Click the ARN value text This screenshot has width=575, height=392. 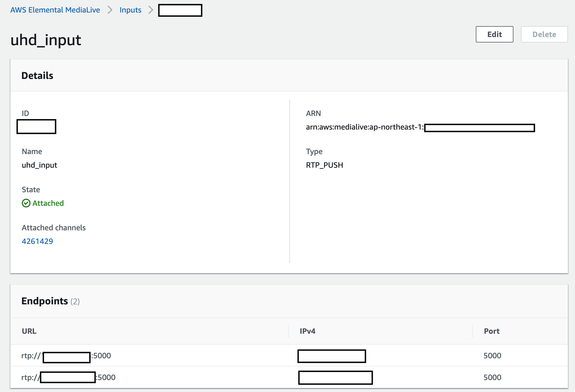(x=365, y=127)
